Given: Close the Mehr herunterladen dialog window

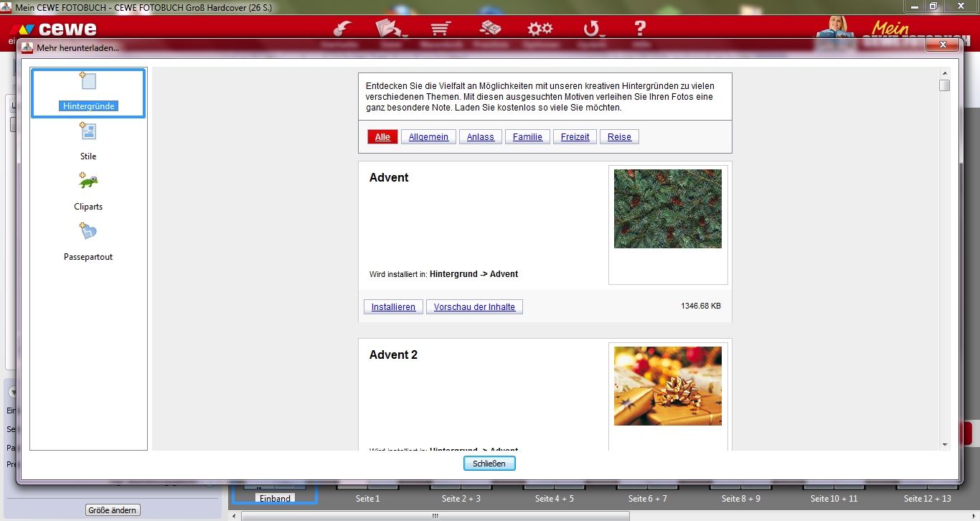Looking at the screenshot, I should tap(943, 45).
